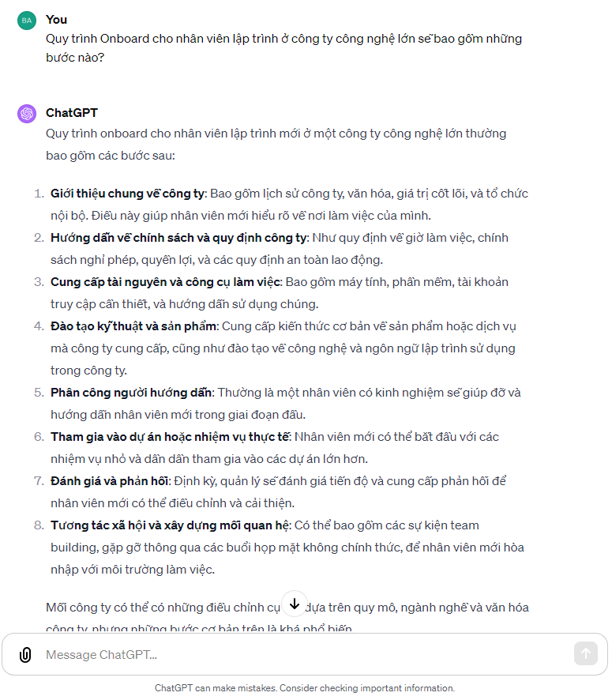This screenshot has height=700, width=612.
Task: Click the "Đánh giá và phản hồi" heading
Action: click(x=109, y=481)
